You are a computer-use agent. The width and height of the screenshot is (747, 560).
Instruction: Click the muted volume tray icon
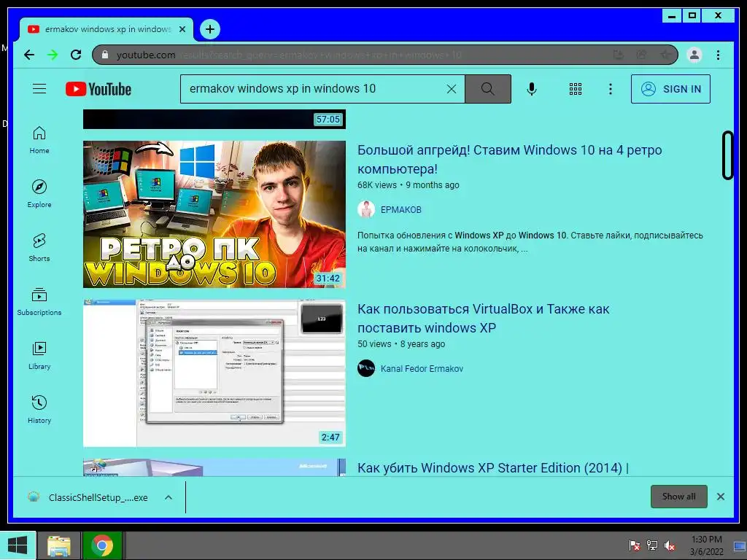tap(670, 545)
